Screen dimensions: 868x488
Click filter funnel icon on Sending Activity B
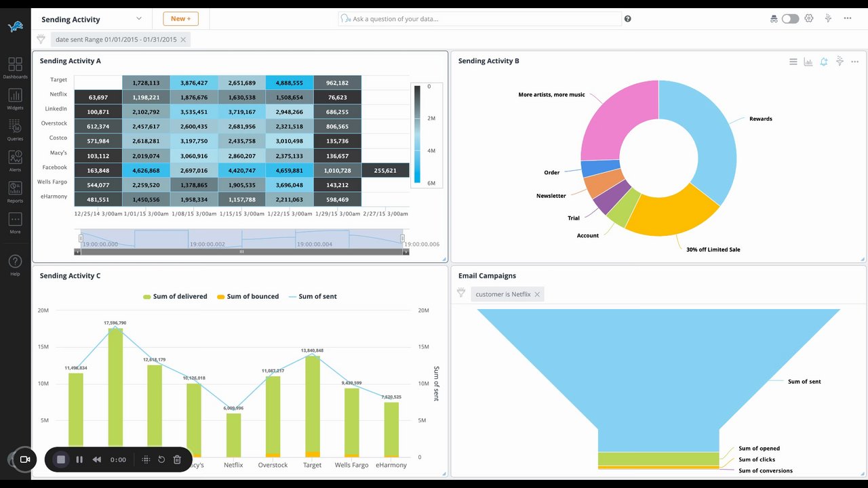pyautogui.click(x=840, y=61)
